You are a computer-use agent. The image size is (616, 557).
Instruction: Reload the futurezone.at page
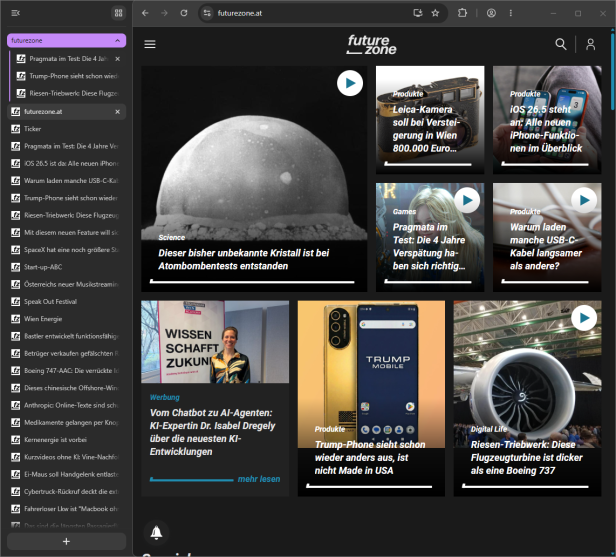pyautogui.click(x=184, y=13)
